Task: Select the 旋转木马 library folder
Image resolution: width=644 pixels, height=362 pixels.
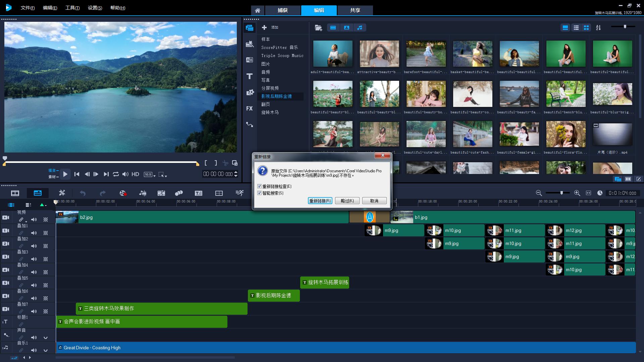Action: coord(270,112)
